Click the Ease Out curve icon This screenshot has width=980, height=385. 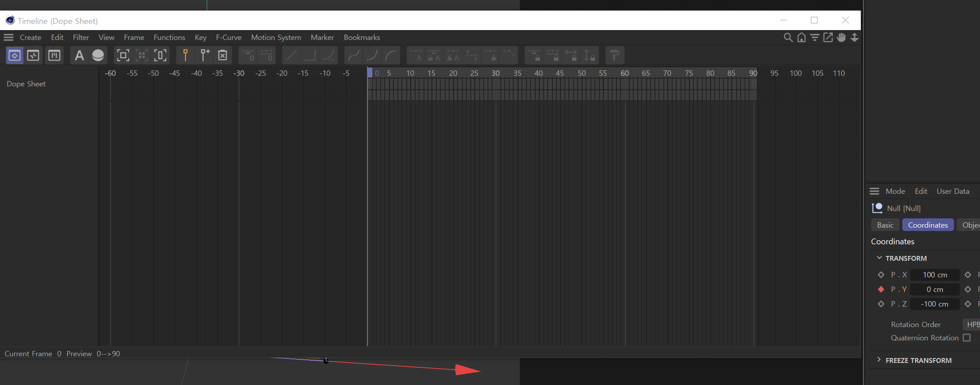point(391,56)
